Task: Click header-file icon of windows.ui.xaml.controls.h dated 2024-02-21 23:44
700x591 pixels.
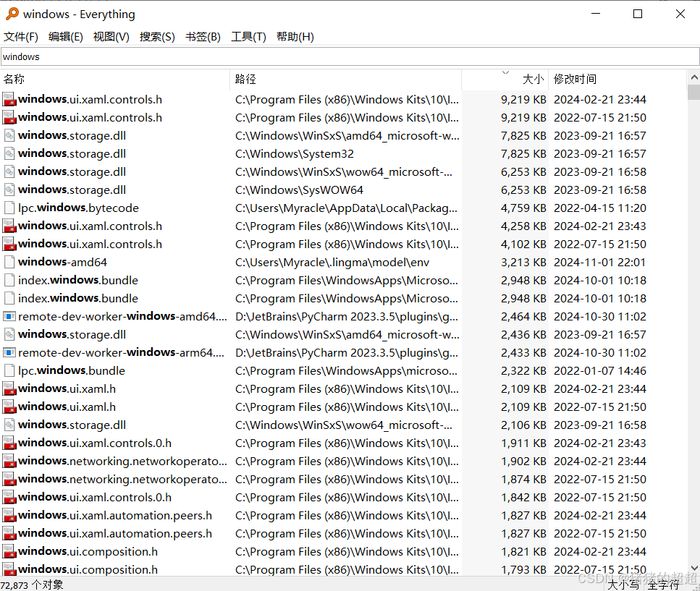Action: (x=9, y=100)
